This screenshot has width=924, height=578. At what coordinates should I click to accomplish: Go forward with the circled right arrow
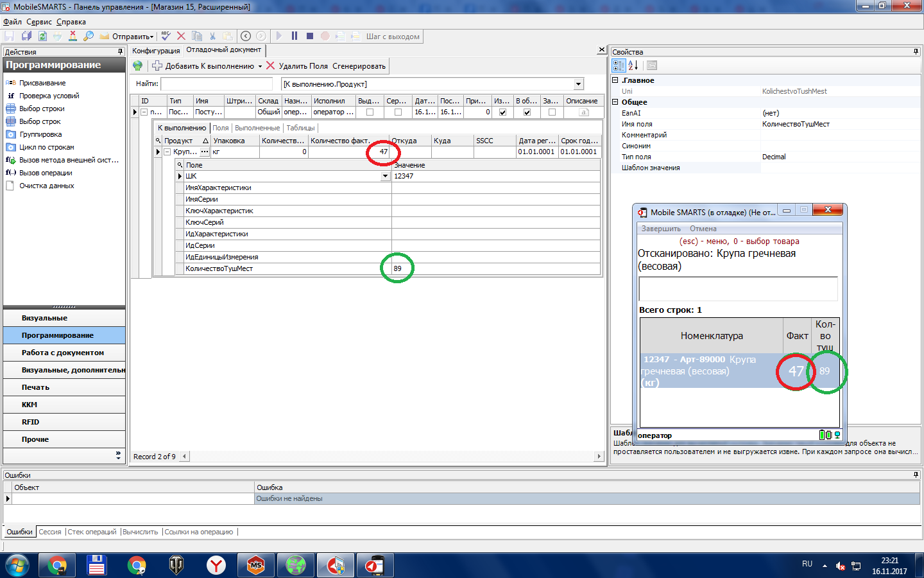click(261, 37)
